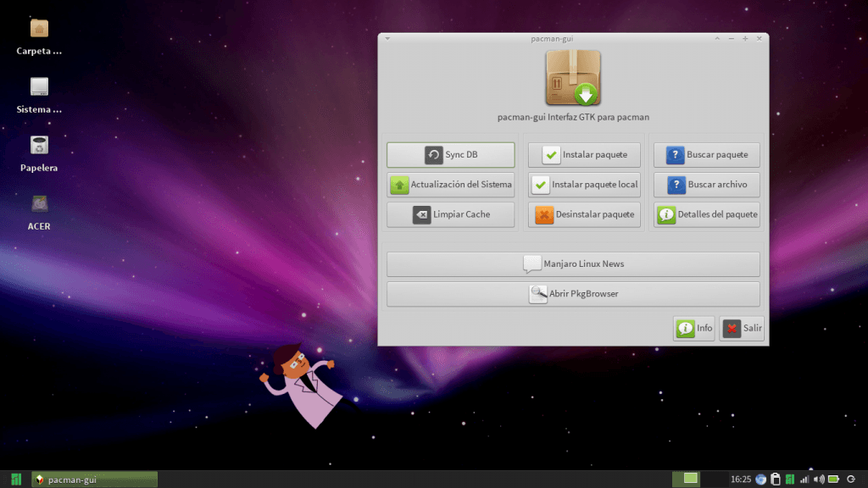868x488 pixels.
Task: Open Manjaro Linux News
Action: 573,264
